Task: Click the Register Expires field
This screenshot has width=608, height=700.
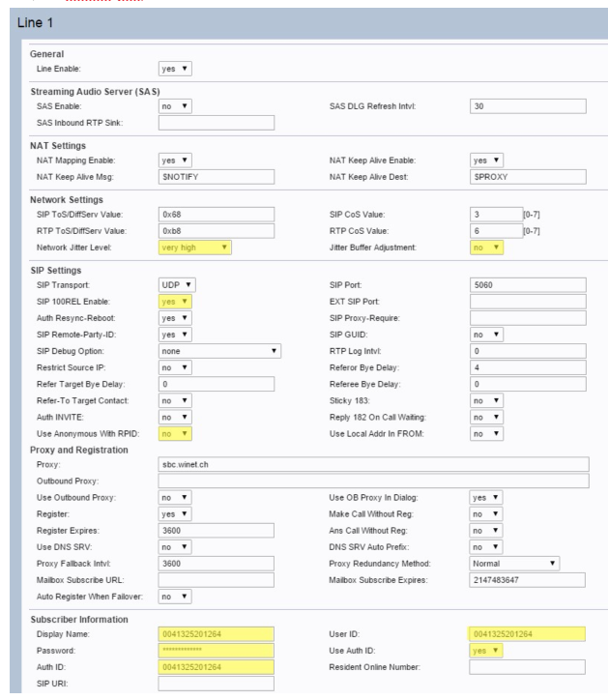Action: (x=217, y=531)
